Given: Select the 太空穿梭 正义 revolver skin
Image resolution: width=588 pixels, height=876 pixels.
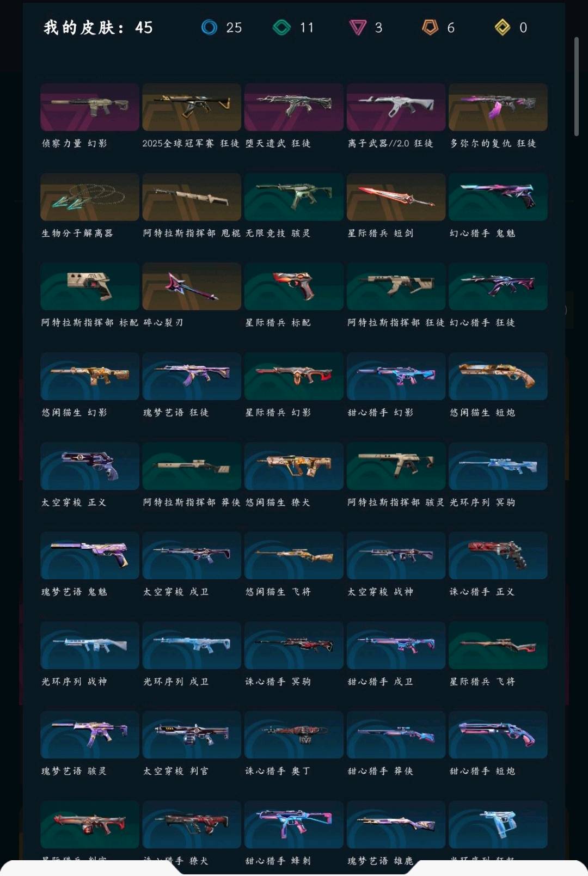Looking at the screenshot, I should click(x=90, y=466).
